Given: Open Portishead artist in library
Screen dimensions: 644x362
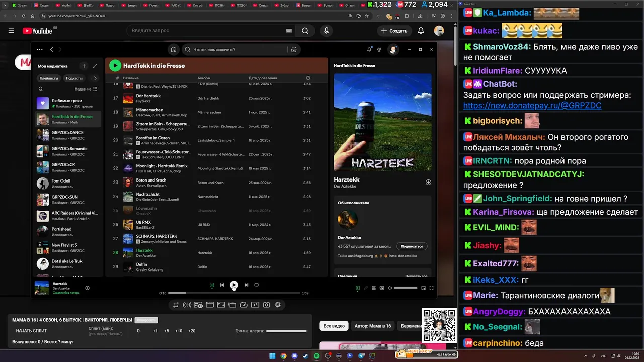Looking at the screenshot, I should (x=69, y=232).
